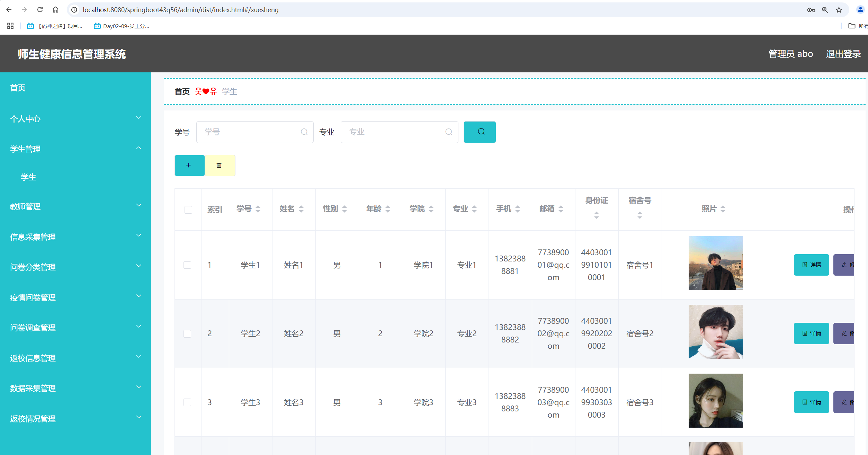Sort by 学号 column arrows
The image size is (868, 455).
[258, 209]
